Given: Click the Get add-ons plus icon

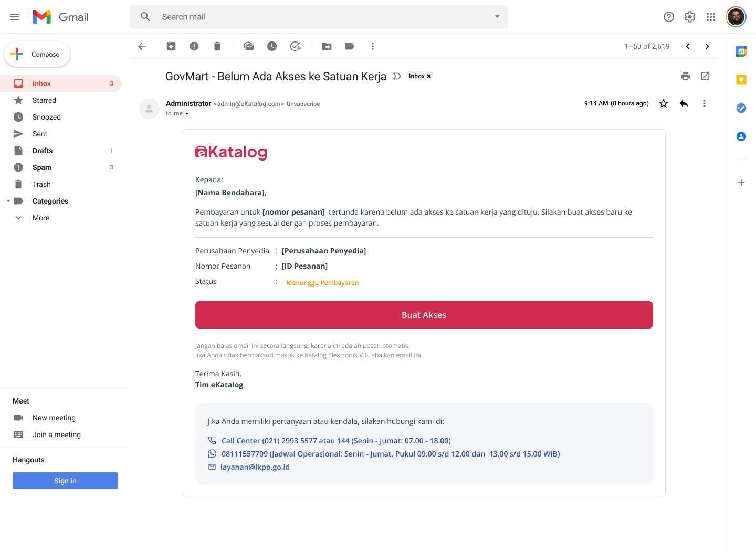Looking at the screenshot, I should [741, 183].
